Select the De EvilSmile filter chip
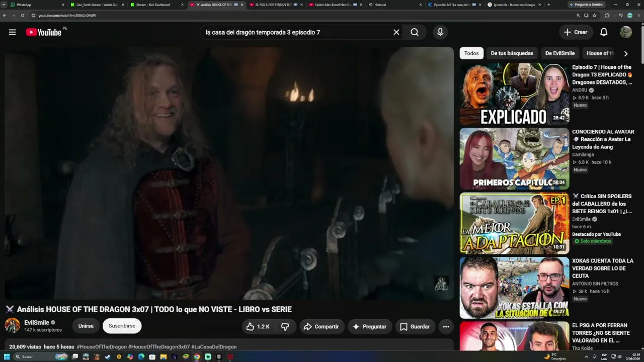Viewport: 644px width, 362px height. point(560,53)
